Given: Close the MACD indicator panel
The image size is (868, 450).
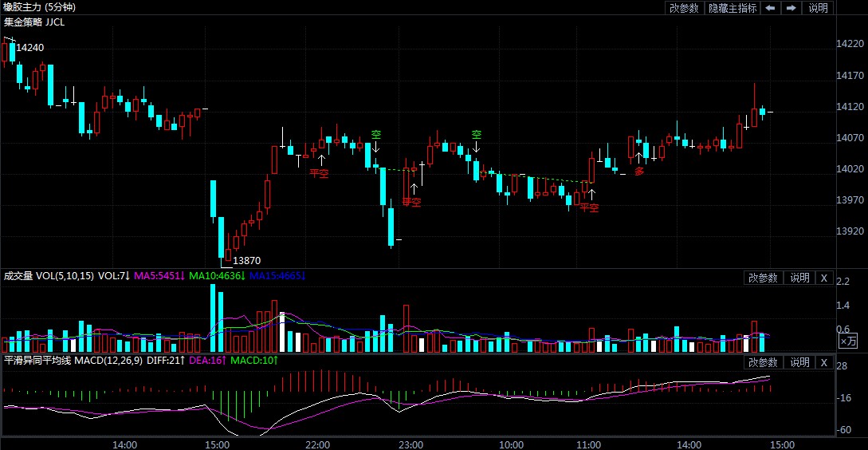Looking at the screenshot, I should click(x=824, y=362).
